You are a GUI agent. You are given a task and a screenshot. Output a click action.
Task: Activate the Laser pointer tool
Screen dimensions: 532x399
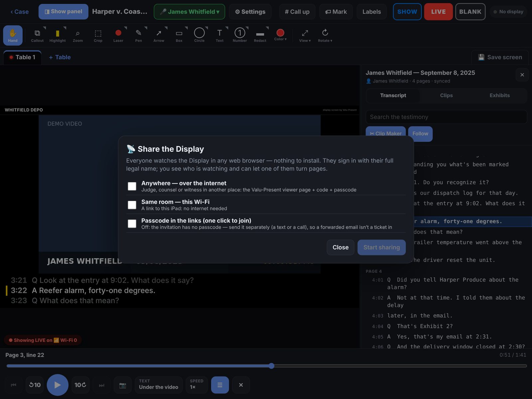pyautogui.click(x=118, y=35)
